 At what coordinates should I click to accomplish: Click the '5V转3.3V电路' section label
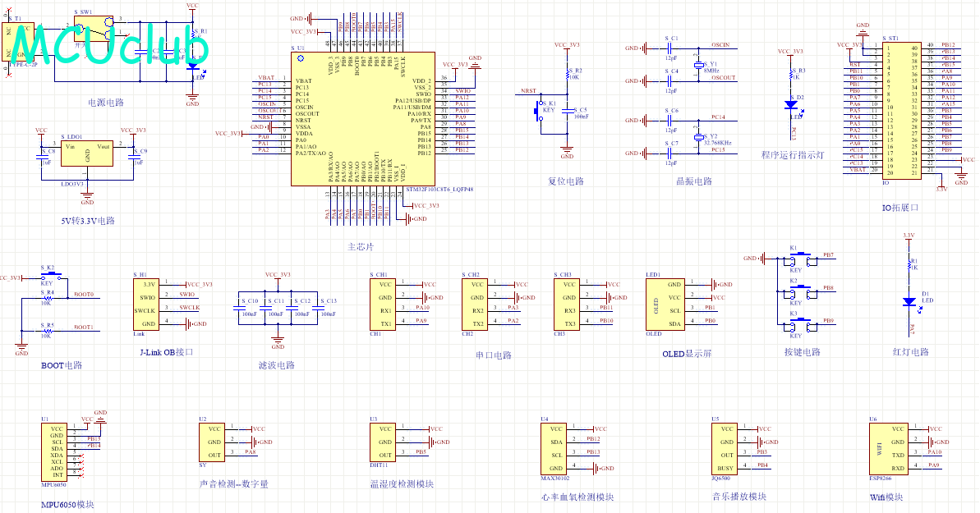point(88,221)
